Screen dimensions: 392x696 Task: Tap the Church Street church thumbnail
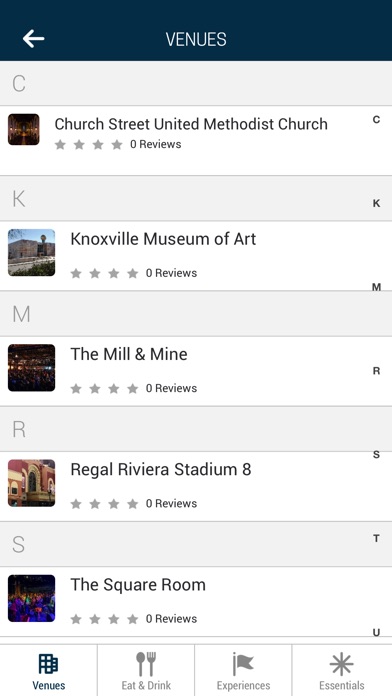pos(24,130)
